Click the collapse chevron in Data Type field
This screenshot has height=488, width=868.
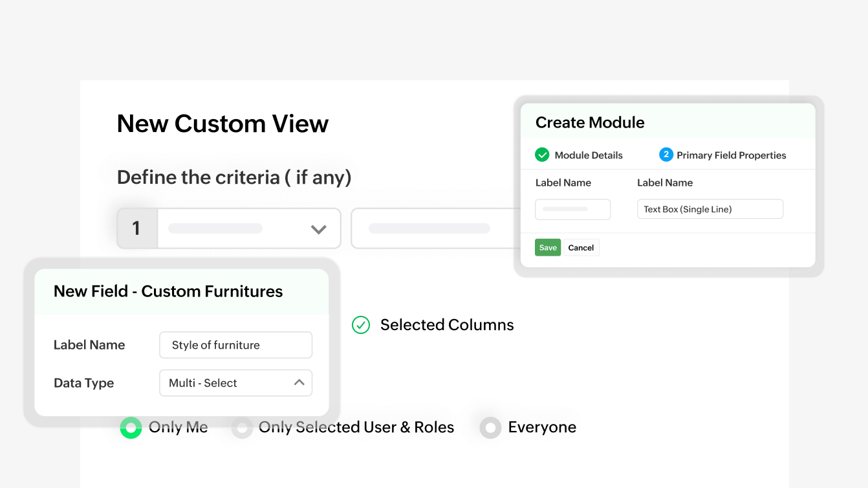point(299,383)
